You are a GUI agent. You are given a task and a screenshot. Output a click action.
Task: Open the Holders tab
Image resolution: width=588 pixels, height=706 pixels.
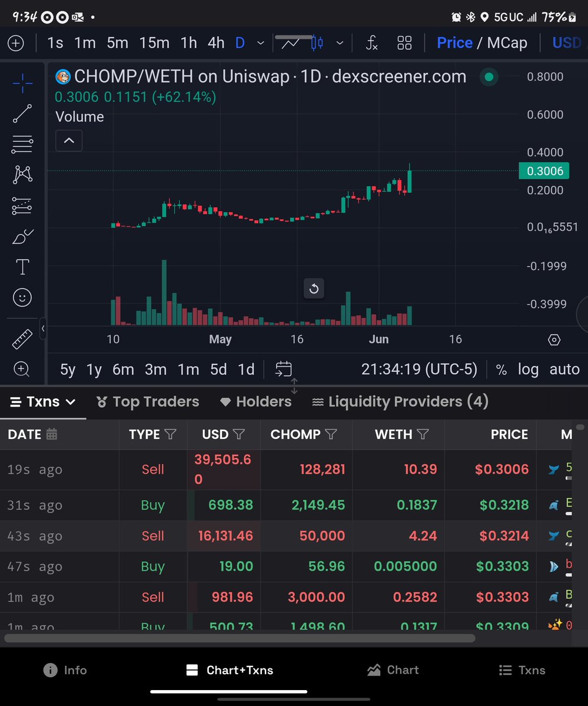coord(255,401)
